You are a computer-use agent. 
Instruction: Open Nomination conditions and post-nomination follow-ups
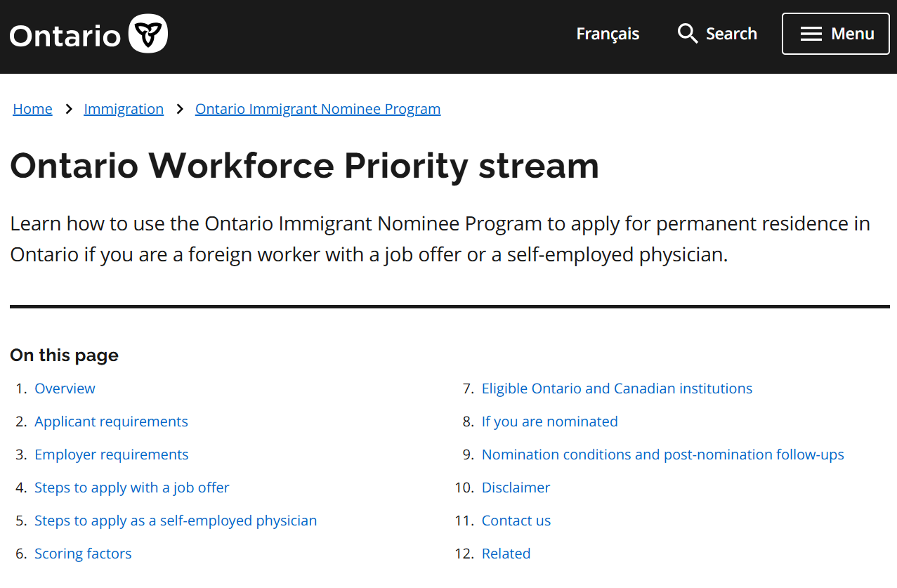(x=663, y=455)
